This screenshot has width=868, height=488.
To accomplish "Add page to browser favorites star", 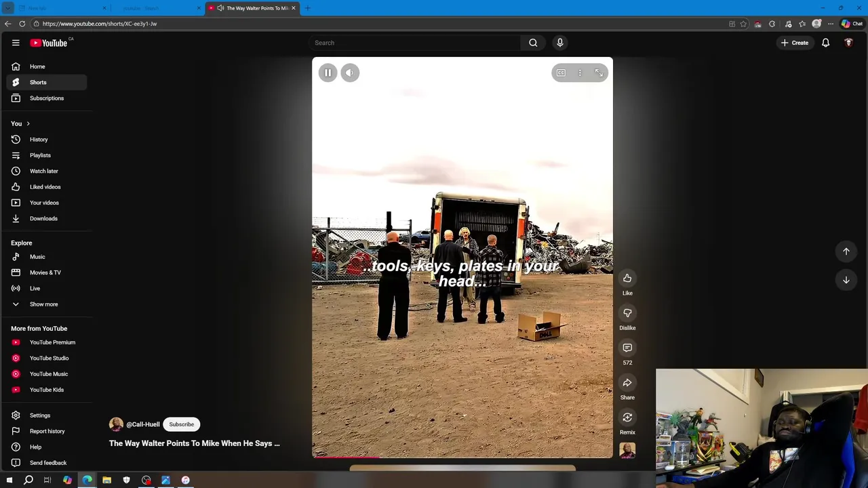I will click(744, 24).
